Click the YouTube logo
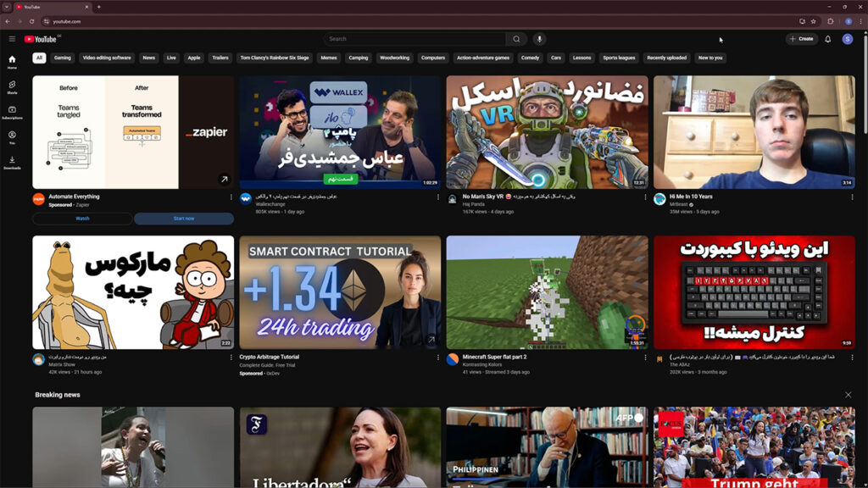Viewport: 868px width, 488px height. [x=41, y=39]
